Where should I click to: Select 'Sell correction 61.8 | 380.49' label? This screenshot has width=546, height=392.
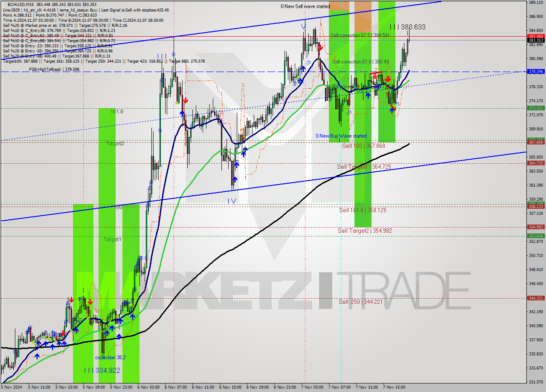tap(360, 62)
